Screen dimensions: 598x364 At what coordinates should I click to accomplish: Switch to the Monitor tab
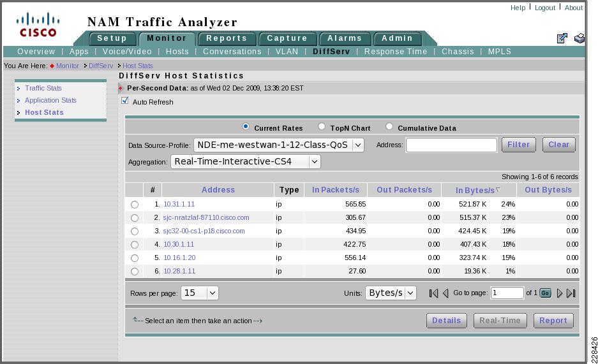click(x=167, y=38)
